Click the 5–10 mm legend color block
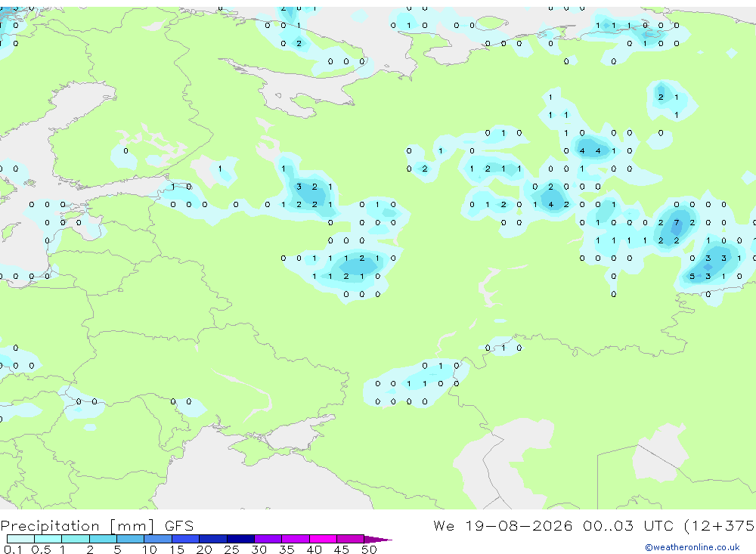 pos(131,539)
